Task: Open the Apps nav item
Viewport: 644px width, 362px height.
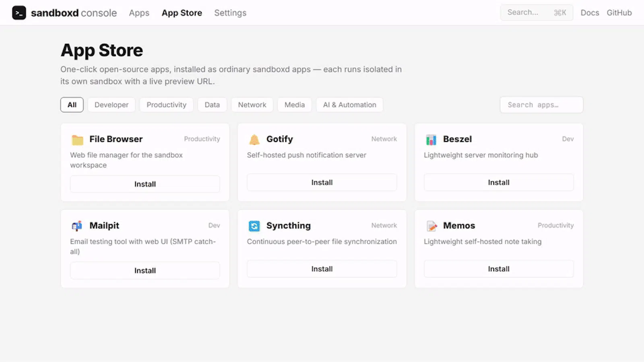Action: (x=139, y=13)
